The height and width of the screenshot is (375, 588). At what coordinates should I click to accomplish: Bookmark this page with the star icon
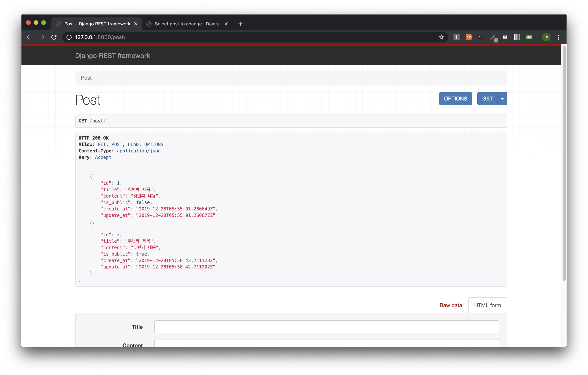(x=441, y=37)
